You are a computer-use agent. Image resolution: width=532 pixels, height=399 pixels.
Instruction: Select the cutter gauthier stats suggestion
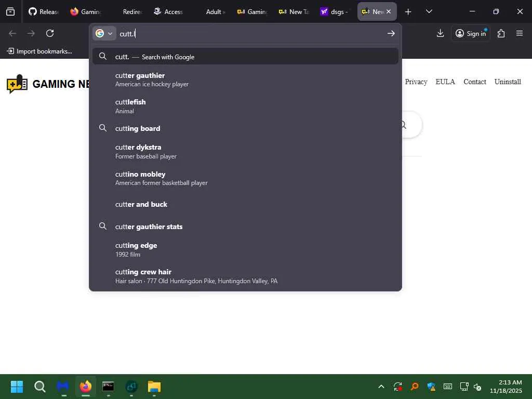click(x=245, y=227)
